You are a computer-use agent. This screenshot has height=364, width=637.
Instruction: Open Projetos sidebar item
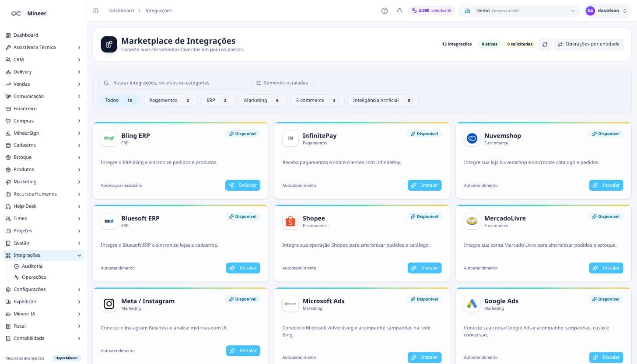click(43, 231)
